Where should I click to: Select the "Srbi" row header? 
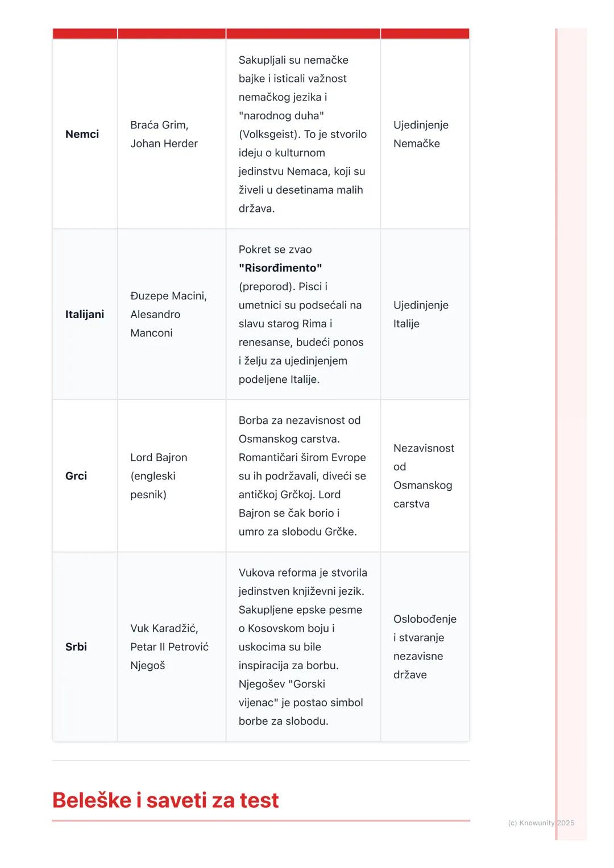point(76,646)
